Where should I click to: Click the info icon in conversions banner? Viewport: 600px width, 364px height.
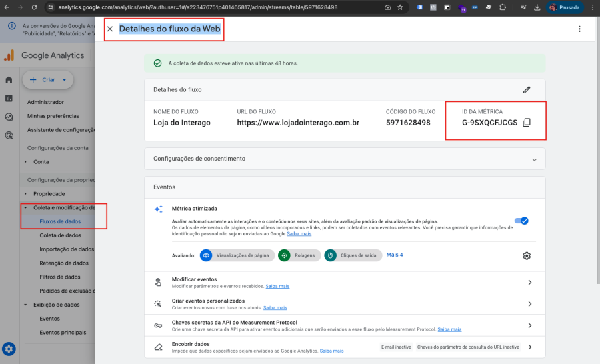pos(12,26)
